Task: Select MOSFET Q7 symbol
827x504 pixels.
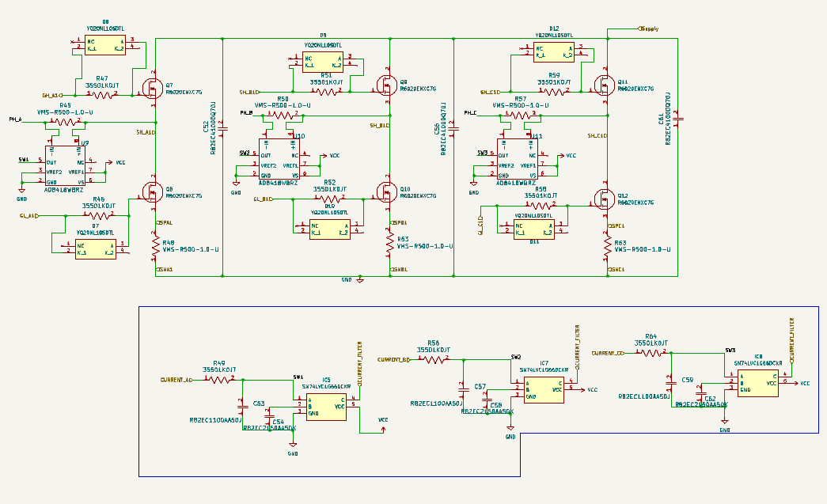Action: (x=152, y=88)
